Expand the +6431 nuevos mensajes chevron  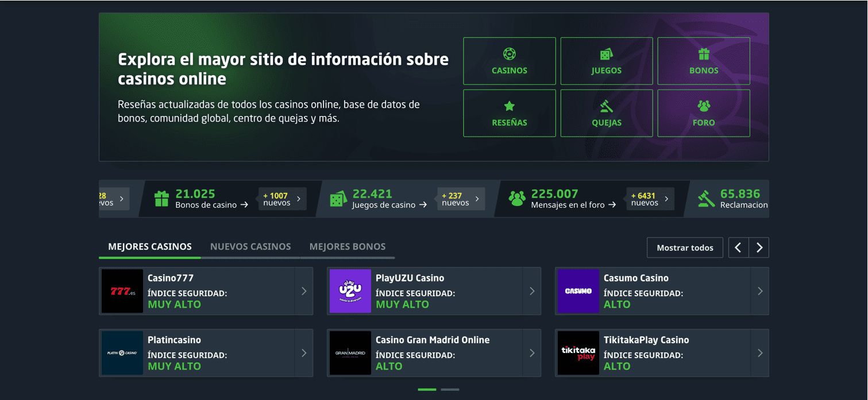point(666,199)
